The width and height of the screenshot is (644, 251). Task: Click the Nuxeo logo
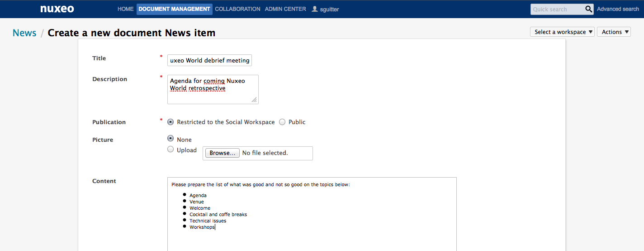click(57, 9)
